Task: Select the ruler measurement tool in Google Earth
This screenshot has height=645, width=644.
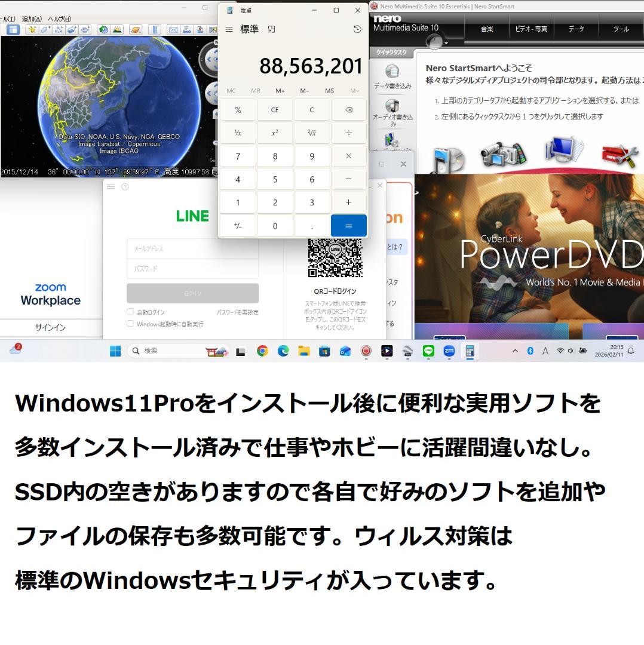Action: coord(155,28)
